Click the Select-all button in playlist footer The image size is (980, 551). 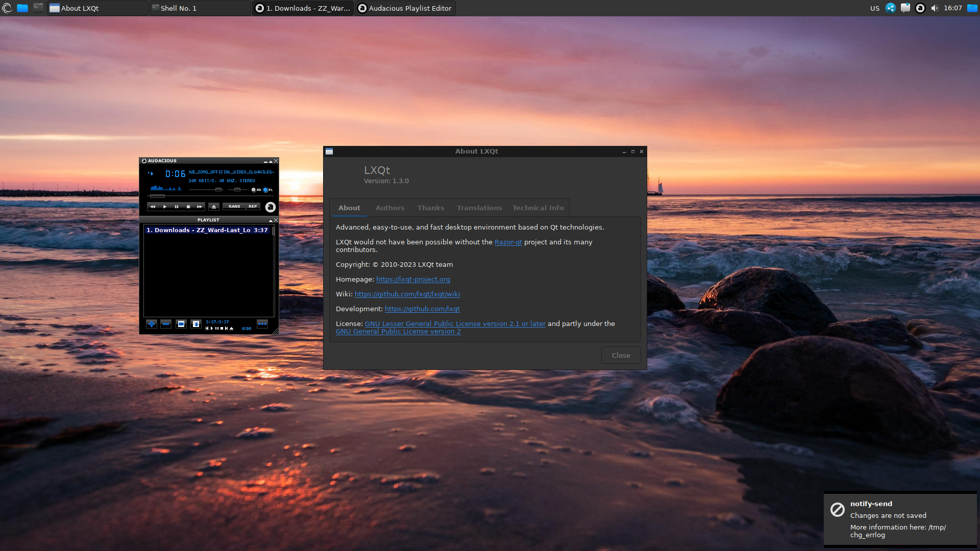(x=181, y=324)
